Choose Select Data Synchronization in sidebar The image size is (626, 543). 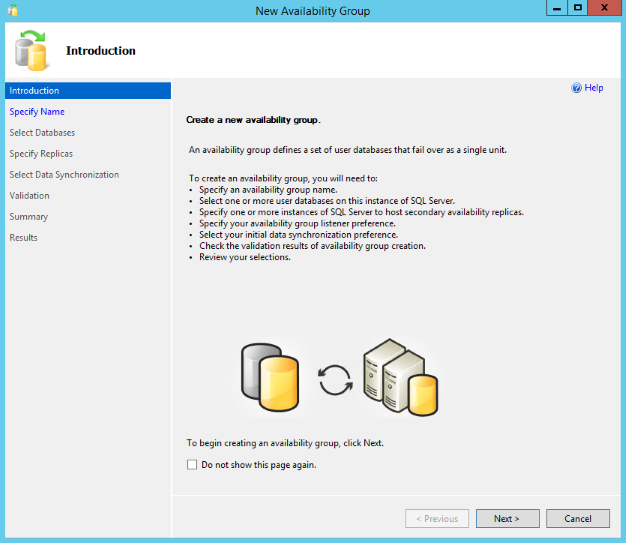(x=64, y=175)
